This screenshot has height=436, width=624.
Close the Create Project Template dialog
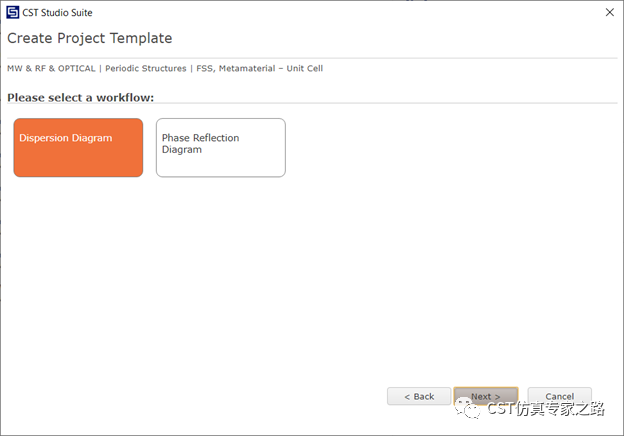click(x=609, y=12)
